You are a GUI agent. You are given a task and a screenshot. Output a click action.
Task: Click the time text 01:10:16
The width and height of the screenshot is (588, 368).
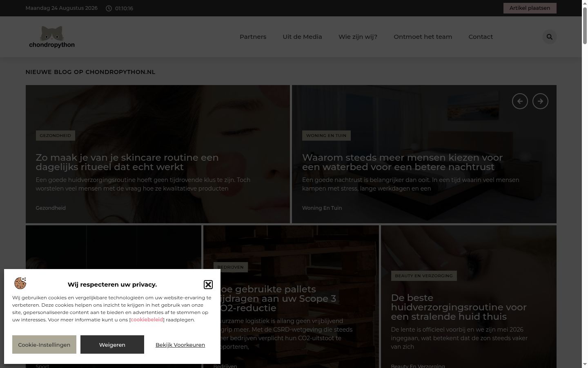coord(124,8)
